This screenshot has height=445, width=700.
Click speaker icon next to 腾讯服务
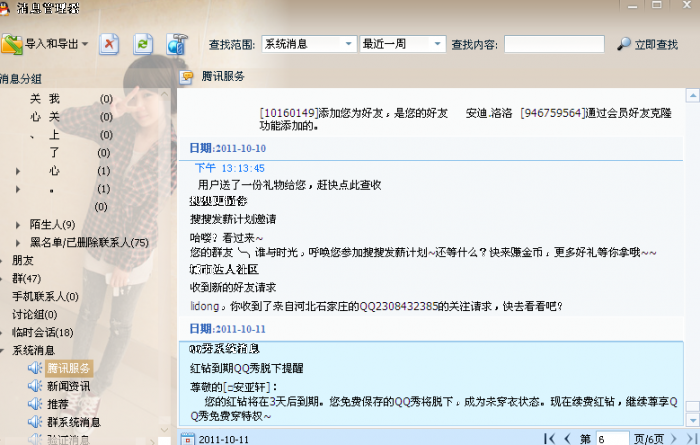(35, 368)
